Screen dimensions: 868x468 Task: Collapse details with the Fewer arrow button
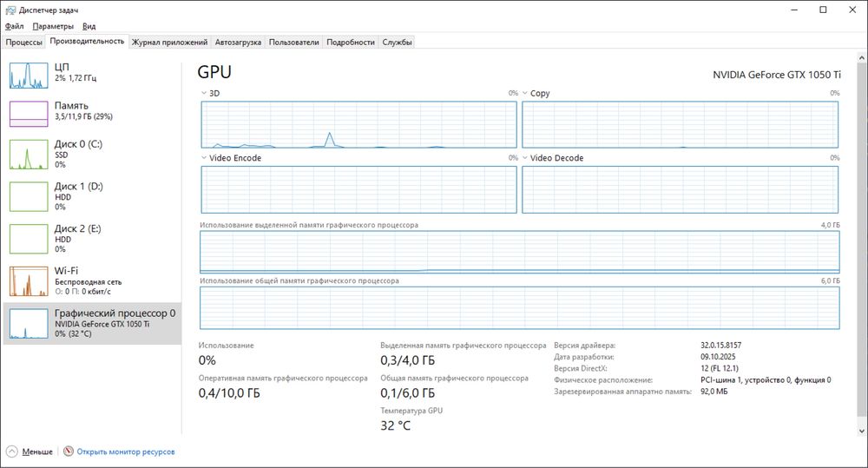point(13,452)
